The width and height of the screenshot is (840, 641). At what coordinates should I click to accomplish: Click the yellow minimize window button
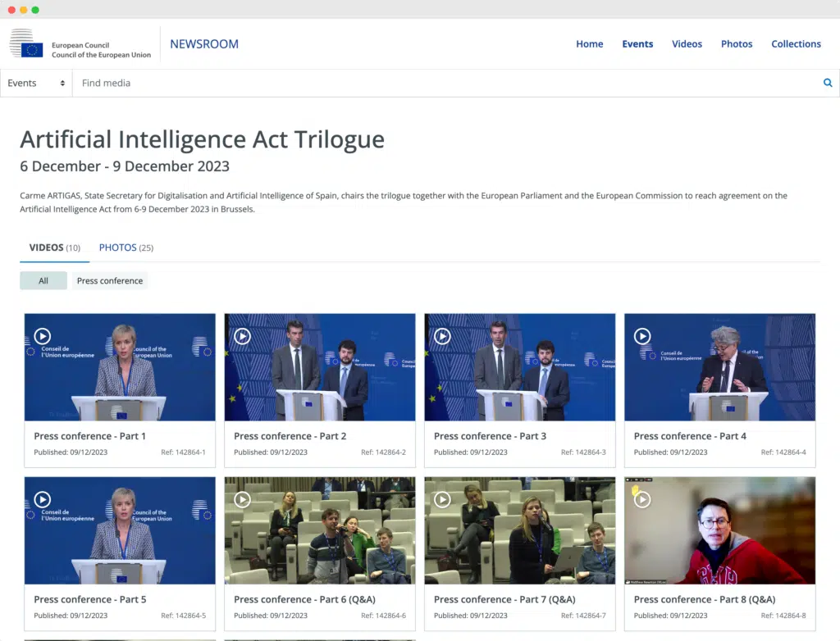[23, 10]
